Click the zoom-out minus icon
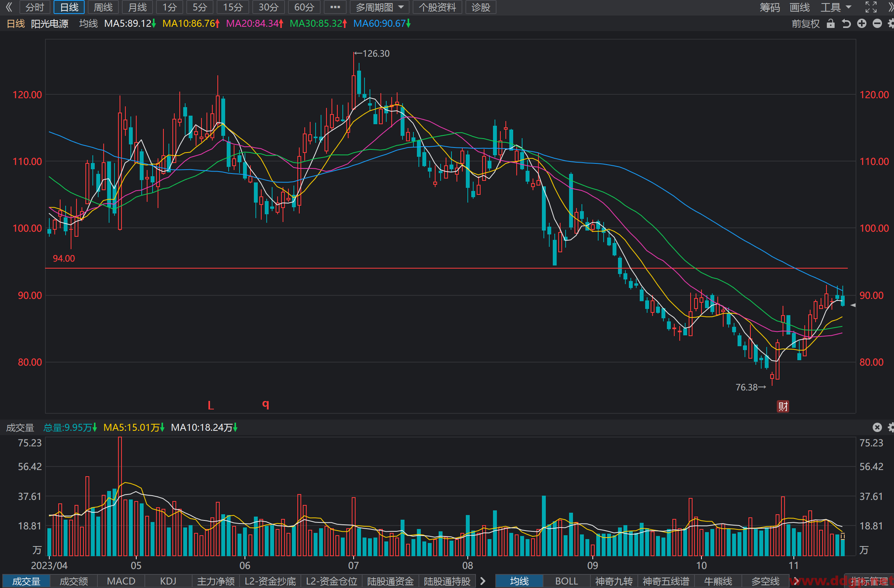This screenshot has width=894, height=588. (x=877, y=24)
